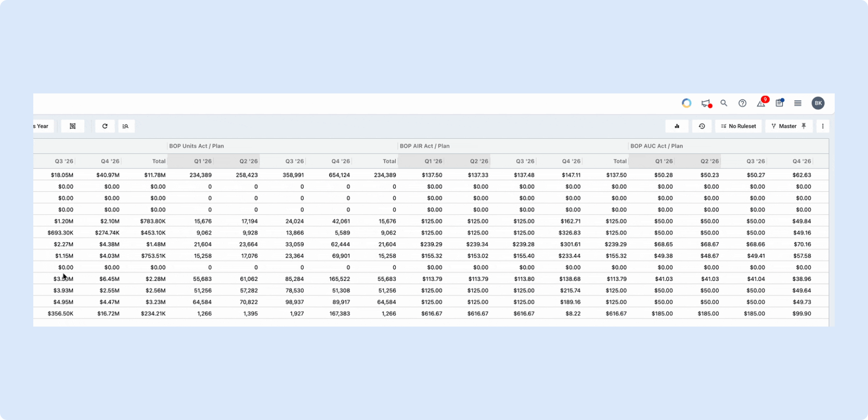Image resolution: width=868 pixels, height=420 pixels.
Task: Click the 62,444 units cell
Action: tap(341, 244)
